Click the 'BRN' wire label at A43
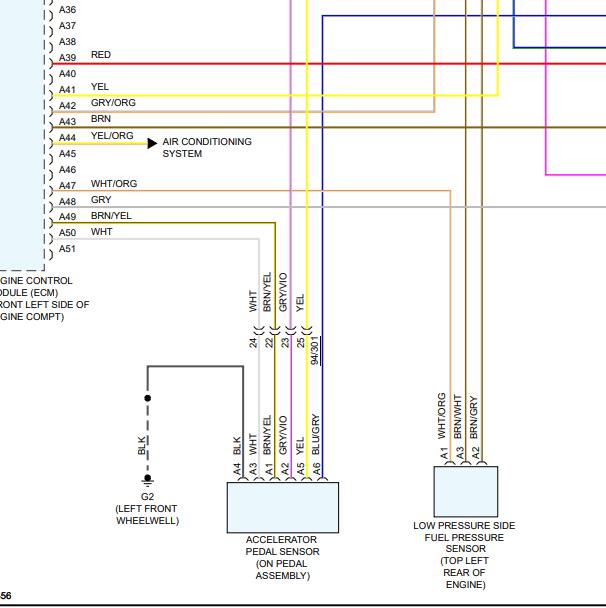606x608 pixels. tap(101, 119)
